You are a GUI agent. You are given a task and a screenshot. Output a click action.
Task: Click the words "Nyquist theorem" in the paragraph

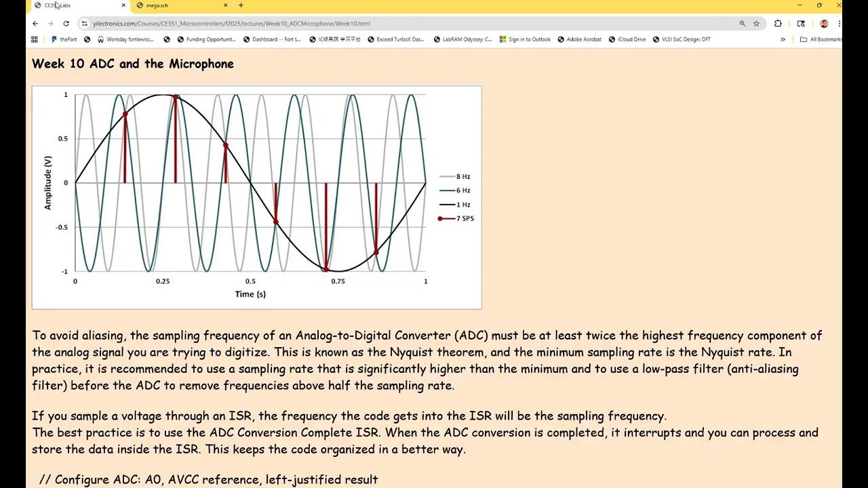pos(437,352)
